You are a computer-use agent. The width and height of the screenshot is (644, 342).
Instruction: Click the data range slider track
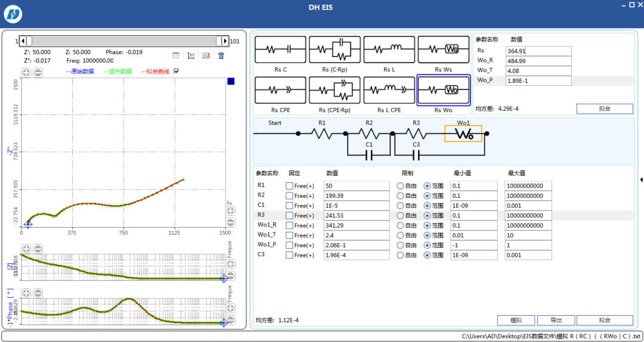[x=124, y=41]
